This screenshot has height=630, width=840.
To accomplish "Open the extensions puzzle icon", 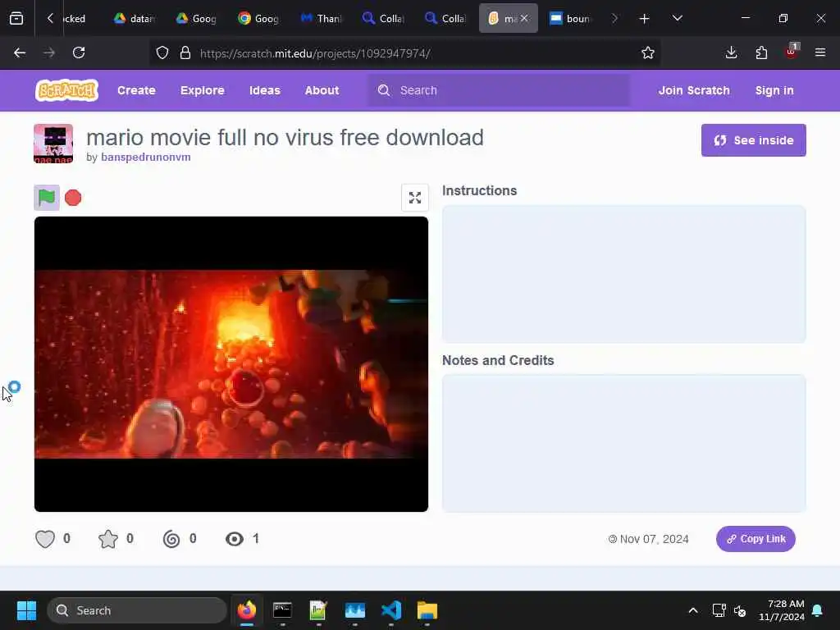I will coord(761,52).
